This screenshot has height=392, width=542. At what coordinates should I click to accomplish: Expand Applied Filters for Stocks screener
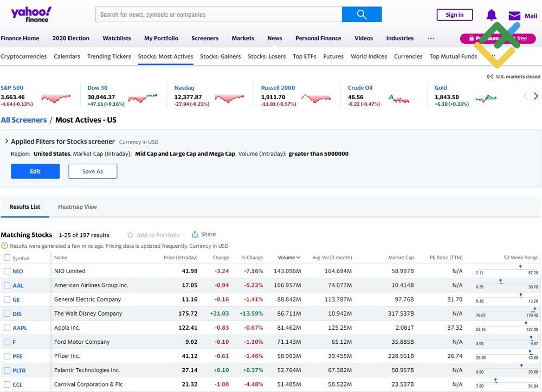pyautogui.click(x=7, y=142)
